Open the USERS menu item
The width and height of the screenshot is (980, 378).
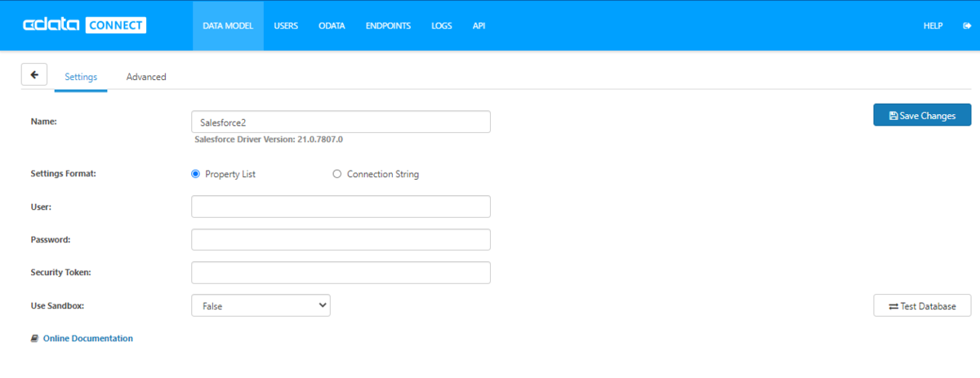pyautogui.click(x=286, y=25)
